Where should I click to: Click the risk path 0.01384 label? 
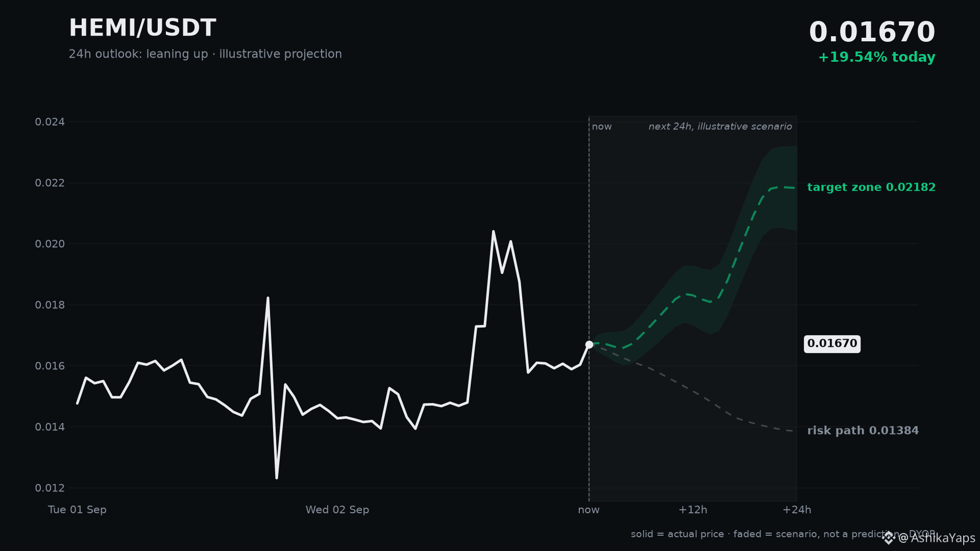863,431
